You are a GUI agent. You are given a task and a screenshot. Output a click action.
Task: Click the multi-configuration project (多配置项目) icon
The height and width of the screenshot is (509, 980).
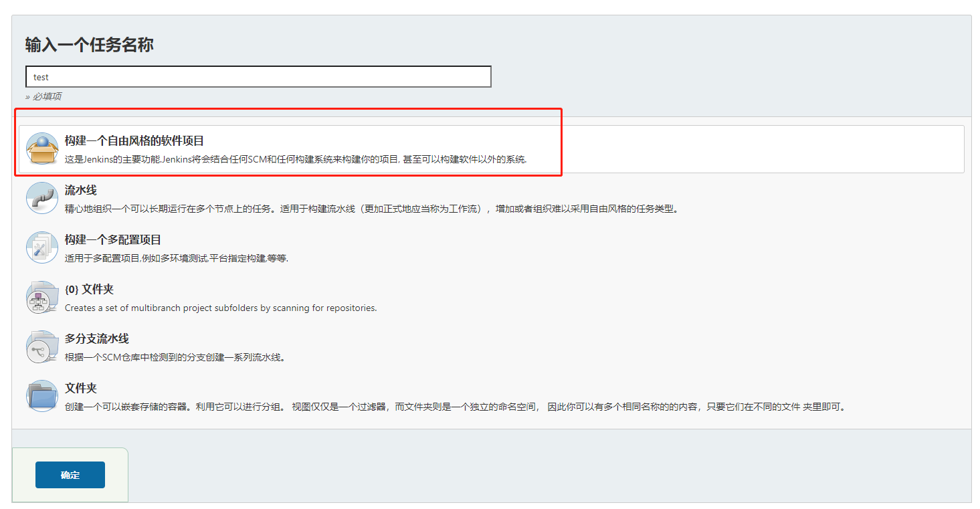[x=42, y=247]
